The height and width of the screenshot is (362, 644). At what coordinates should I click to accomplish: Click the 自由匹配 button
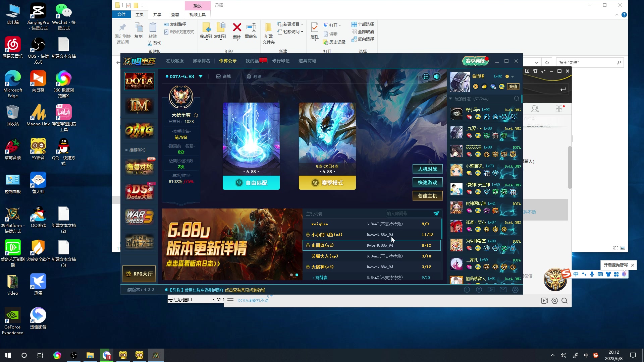(251, 183)
